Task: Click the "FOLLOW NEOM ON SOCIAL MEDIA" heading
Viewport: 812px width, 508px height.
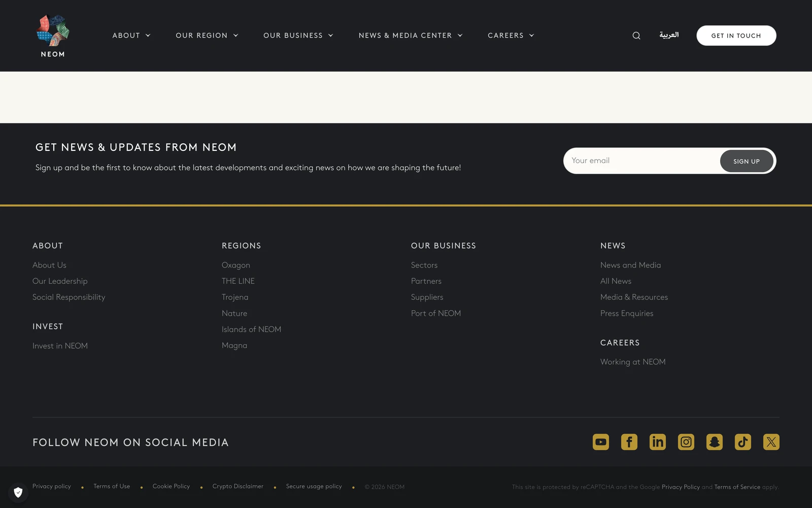Action: click(130, 442)
